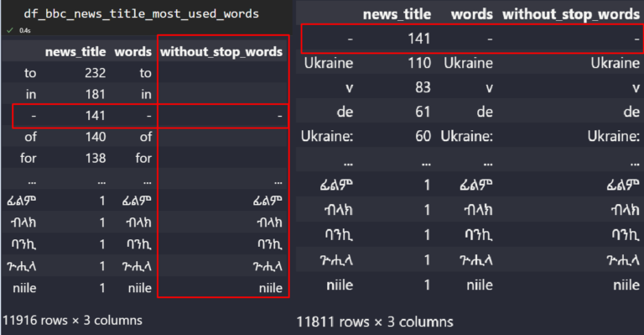This screenshot has width=644, height=335.
Task: Click the count 138 in the 'for' row
Action: click(96, 158)
